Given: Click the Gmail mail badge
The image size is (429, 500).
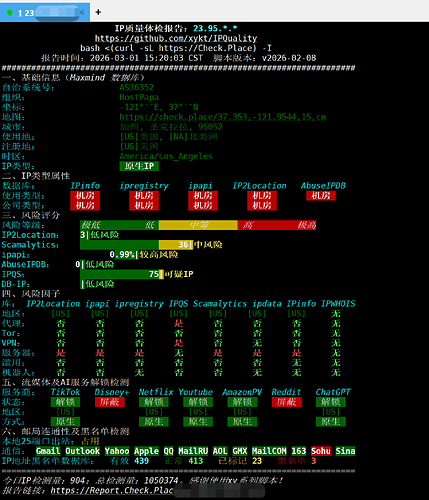Looking at the screenshot, I should click(x=48, y=451).
